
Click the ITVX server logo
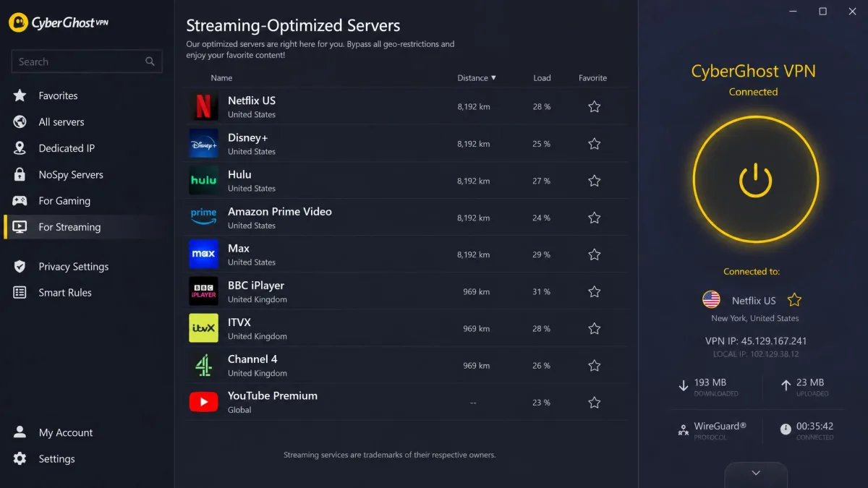pyautogui.click(x=203, y=328)
